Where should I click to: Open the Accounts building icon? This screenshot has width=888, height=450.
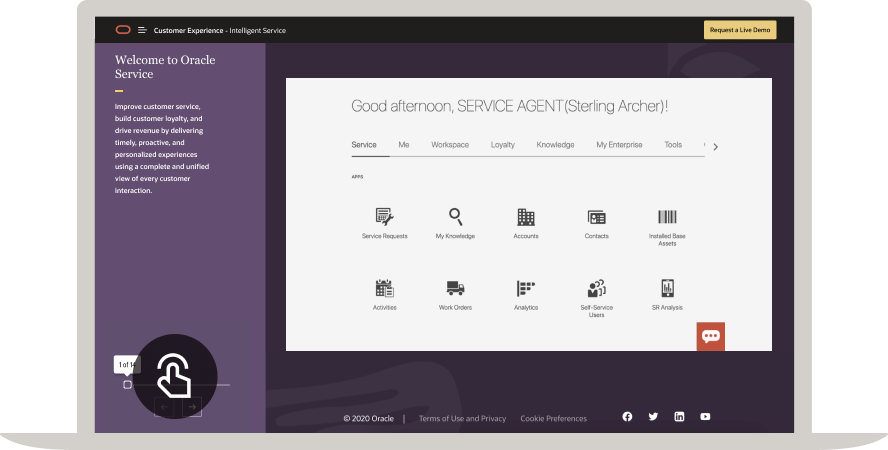[x=526, y=217]
